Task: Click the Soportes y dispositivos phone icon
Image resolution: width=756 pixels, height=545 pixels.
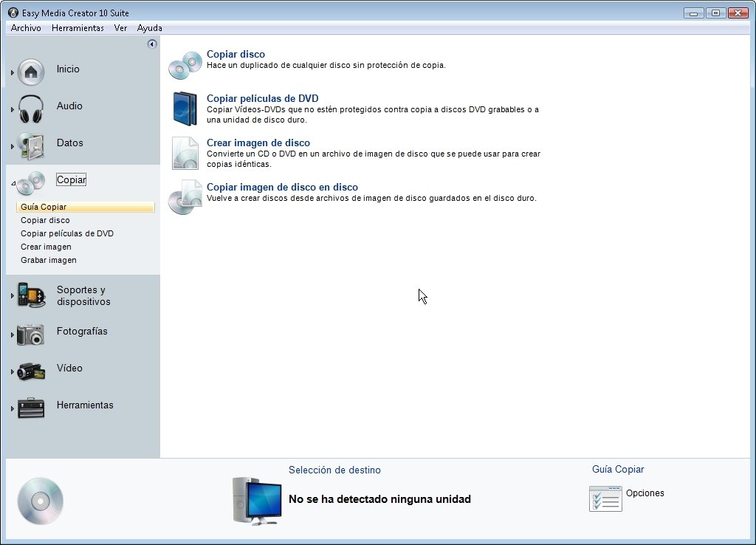Action: tap(31, 295)
